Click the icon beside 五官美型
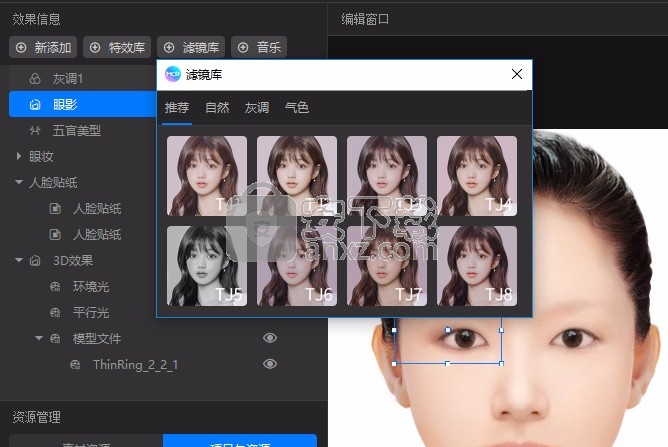Image resolution: width=668 pixels, height=447 pixels. coord(35,130)
